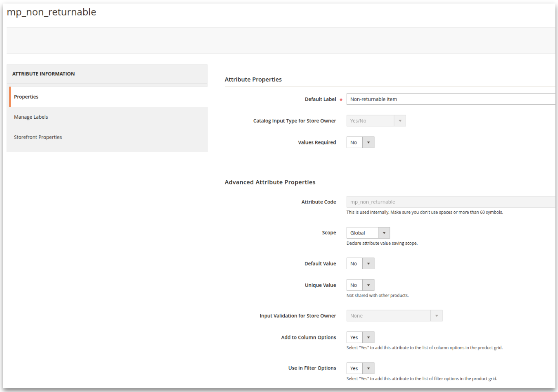Screen dimensions: 558x392
Task: Select the Properties tab
Action: (26, 97)
